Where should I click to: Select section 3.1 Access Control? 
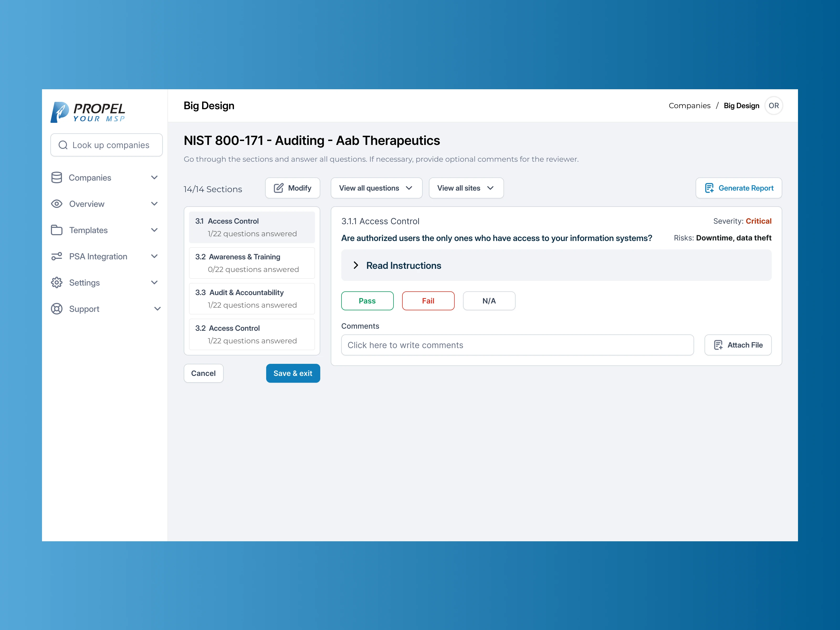coord(252,227)
